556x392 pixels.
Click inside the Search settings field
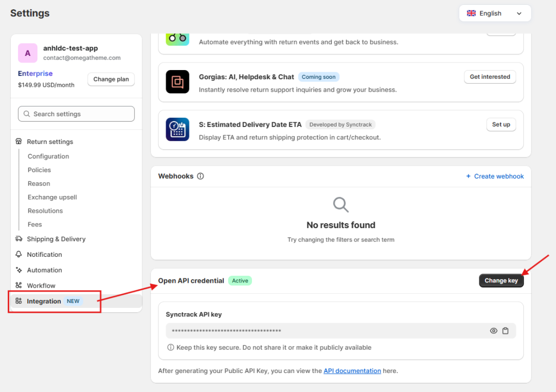tap(76, 114)
